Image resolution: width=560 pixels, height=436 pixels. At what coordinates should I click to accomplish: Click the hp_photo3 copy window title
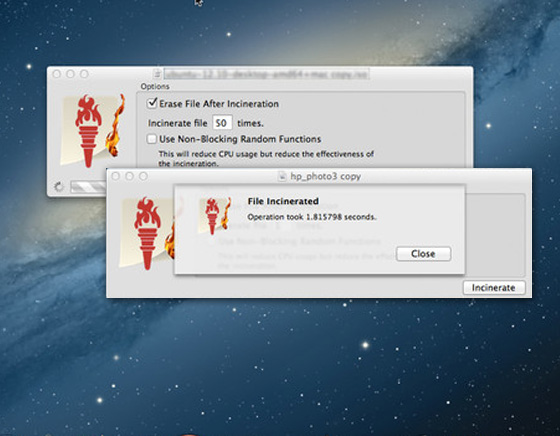pyautogui.click(x=325, y=176)
